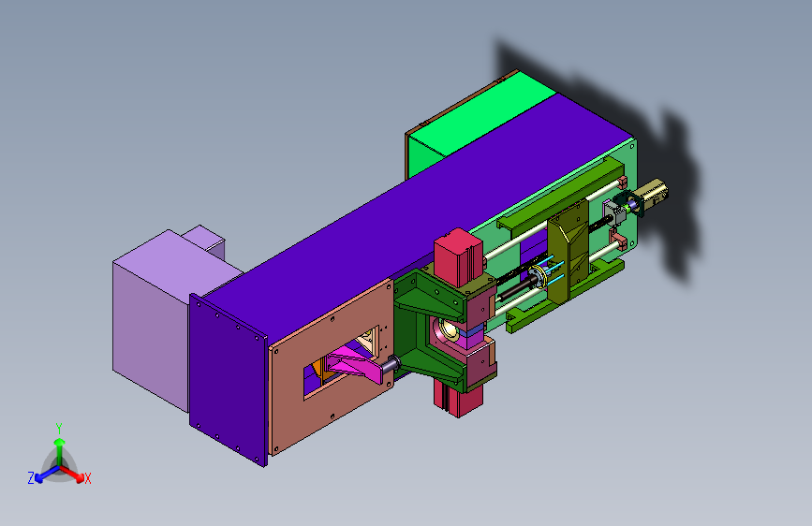Select the magenta bracket inside the window opening
This screenshot has height=526, width=812.
(x=358, y=365)
